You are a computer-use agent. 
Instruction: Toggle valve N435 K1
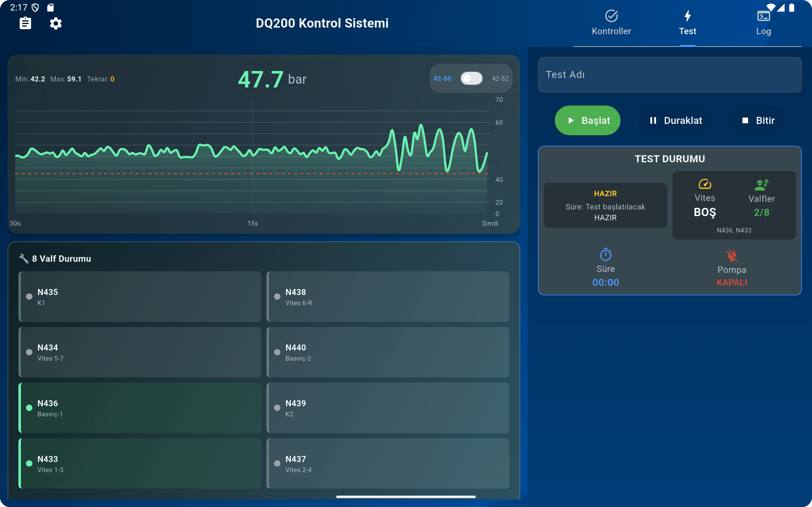[x=140, y=296]
